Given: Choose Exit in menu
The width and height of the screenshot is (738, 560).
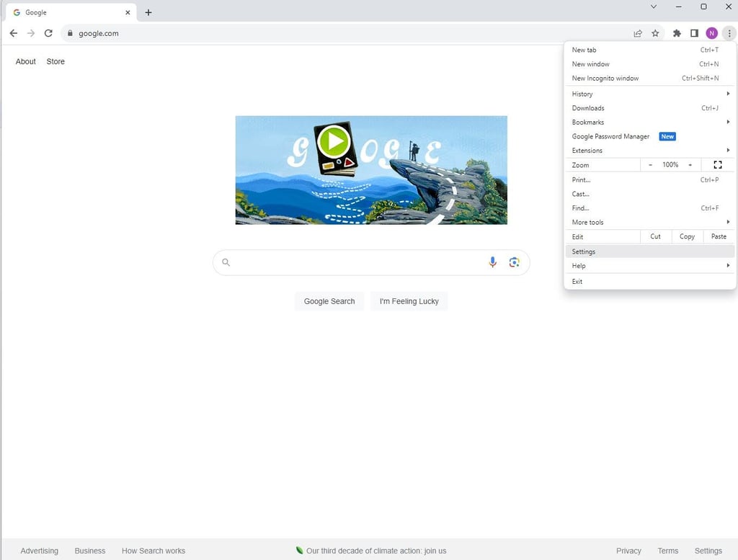Looking at the screenshot, I should [x=650, y=281].
